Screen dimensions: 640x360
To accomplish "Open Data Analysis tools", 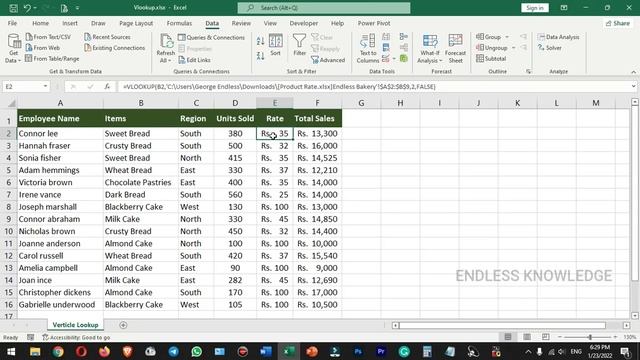I will tap(558, 37).
